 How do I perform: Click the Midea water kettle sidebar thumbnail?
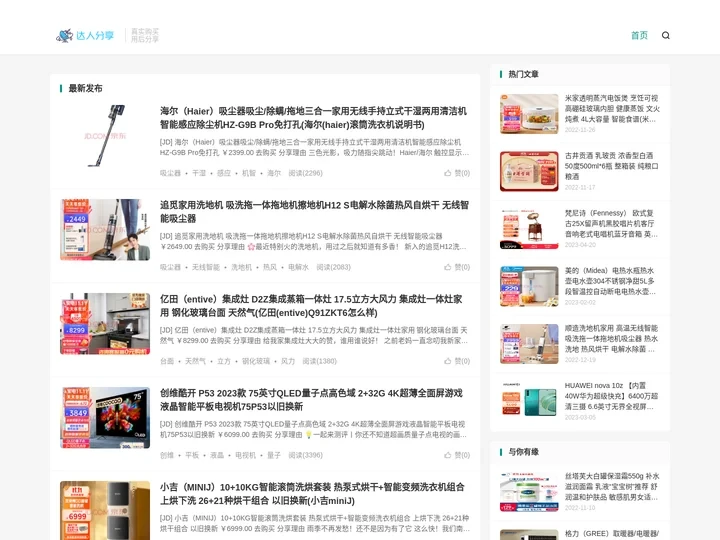pyautogui.click(x=529, y=286)
